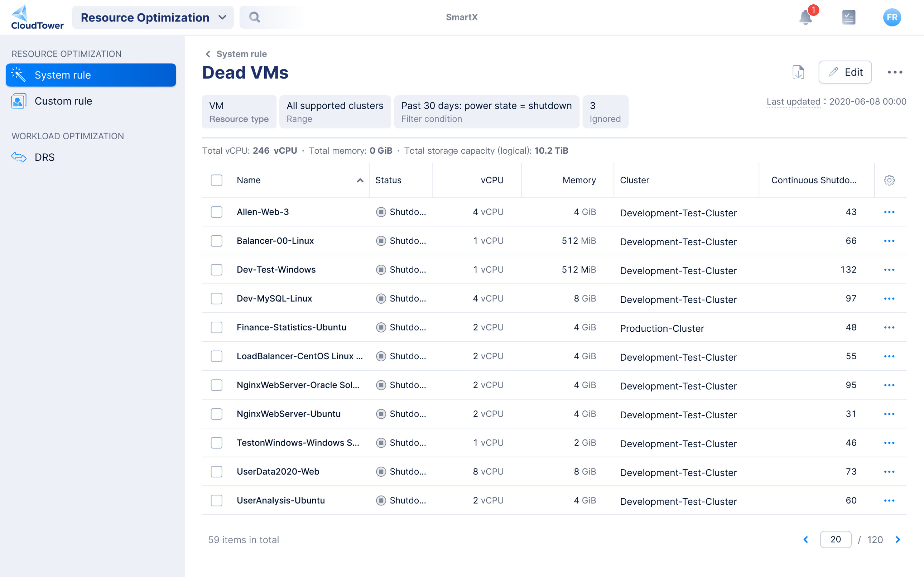Go to next page arrow

coord(898,539)
